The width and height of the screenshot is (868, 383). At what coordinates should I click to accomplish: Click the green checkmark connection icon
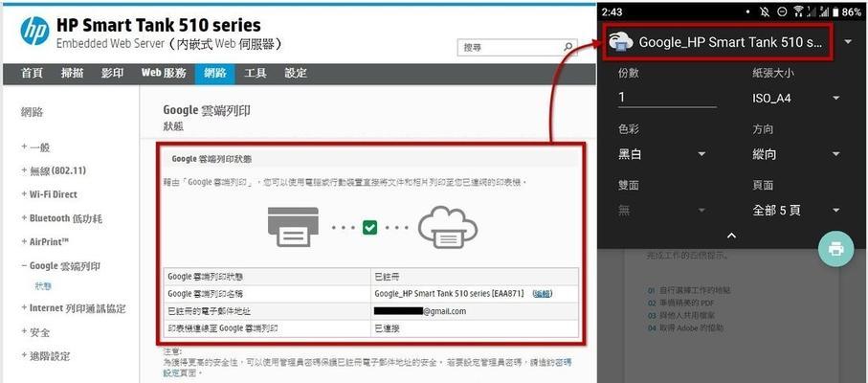(x=369, y=228)
